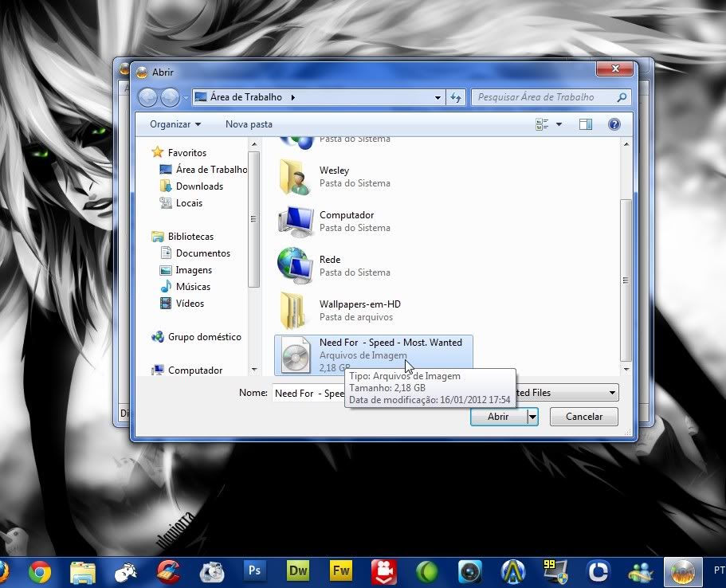Open Photoshop from the taskbar
The image size is (726, 588).
coord(255,571)
